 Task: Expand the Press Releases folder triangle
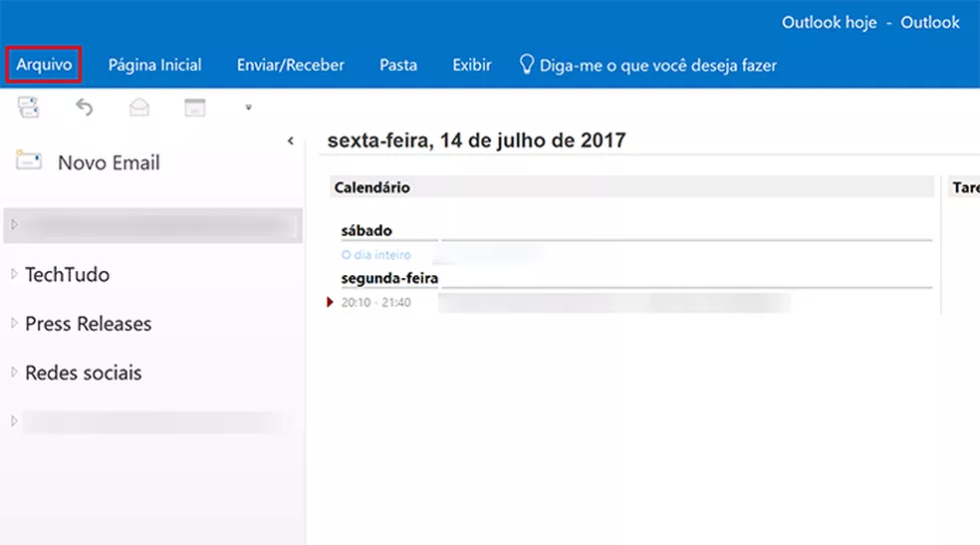pyautogui.click(x=14, y=323)
